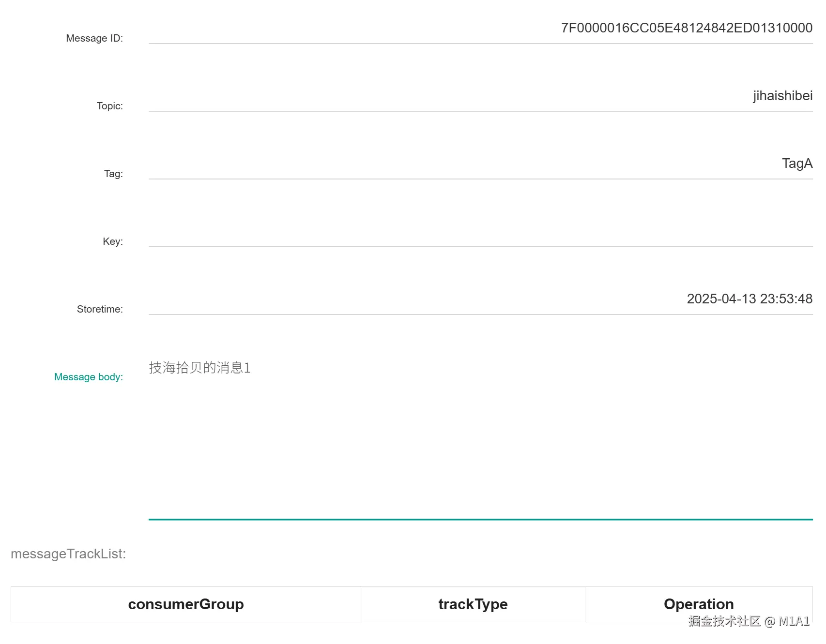Click the 2025-04-13 23:53:48 timestamp
Screen dimensions: 826x644
click(x=750, y=299)
